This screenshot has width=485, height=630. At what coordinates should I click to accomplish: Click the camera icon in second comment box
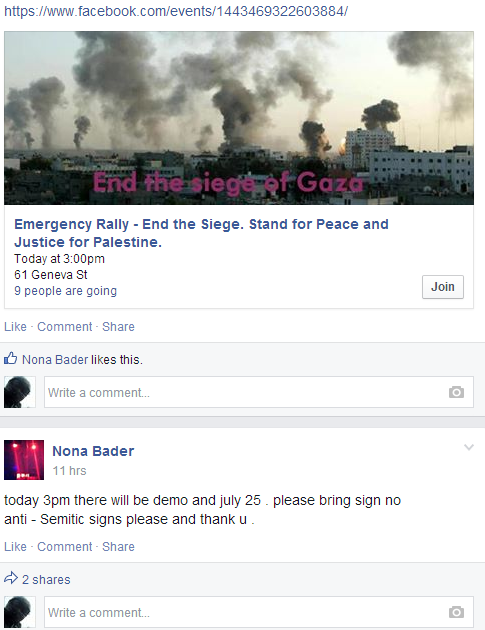456,612
